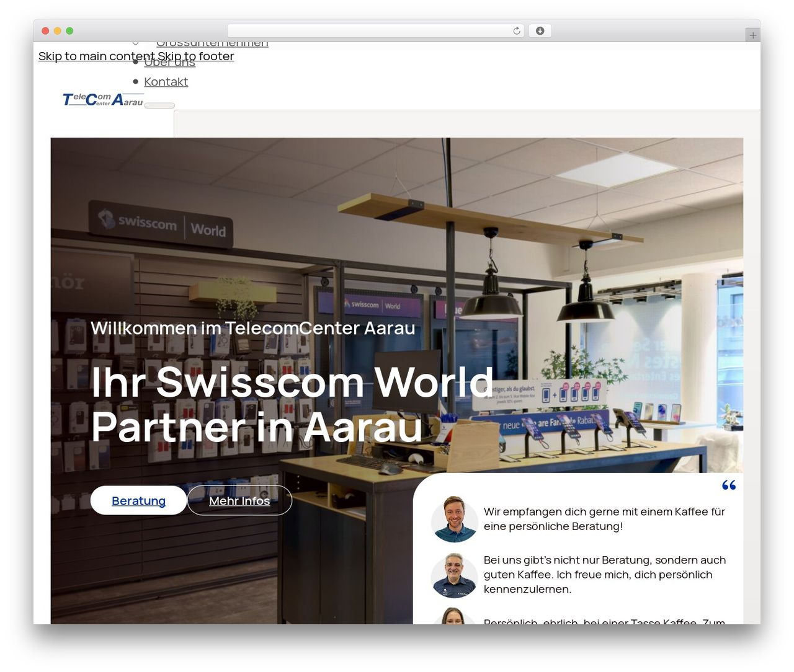Open the Kontakt menu item

coord(166,82)
